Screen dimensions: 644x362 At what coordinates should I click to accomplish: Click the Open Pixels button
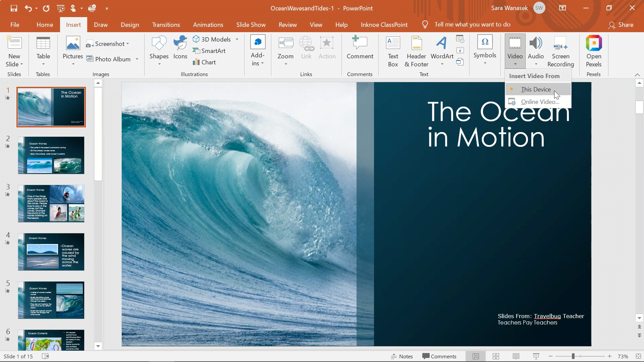pyautogui.click(x=594, y=51)
